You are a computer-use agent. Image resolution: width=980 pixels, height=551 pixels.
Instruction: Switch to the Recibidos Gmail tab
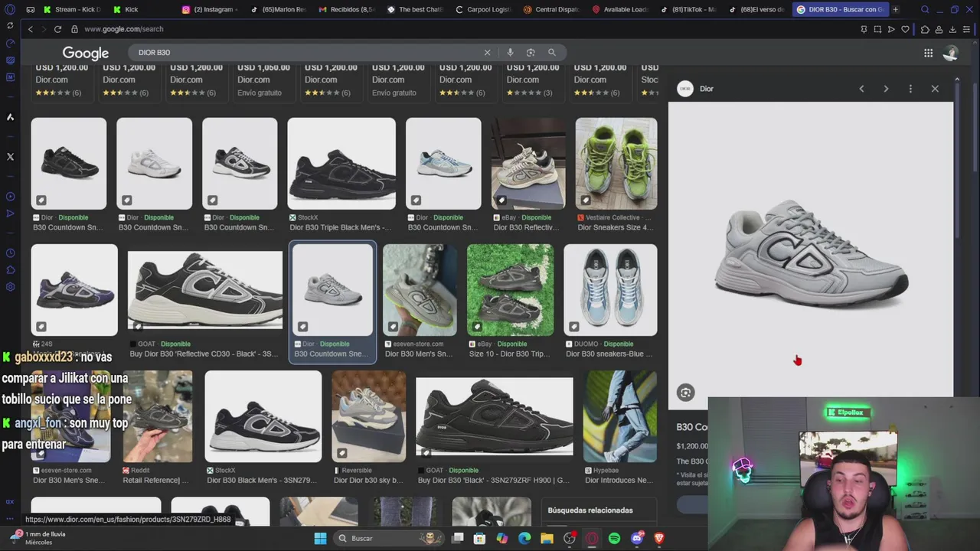click(348, 10)
